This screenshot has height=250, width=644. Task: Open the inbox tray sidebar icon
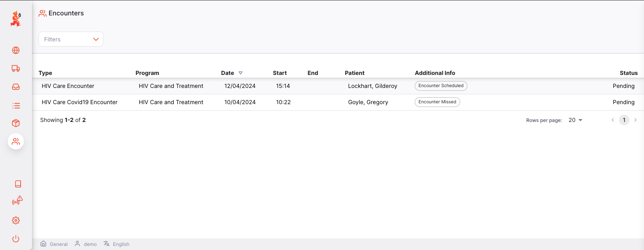pyautogui.click(x=16, y=87)
